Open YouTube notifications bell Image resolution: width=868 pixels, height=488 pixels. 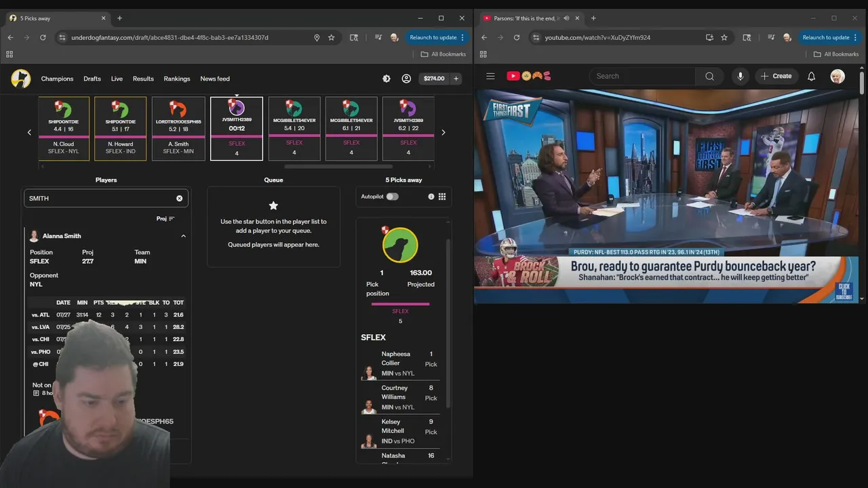click(x=811, y=76)
